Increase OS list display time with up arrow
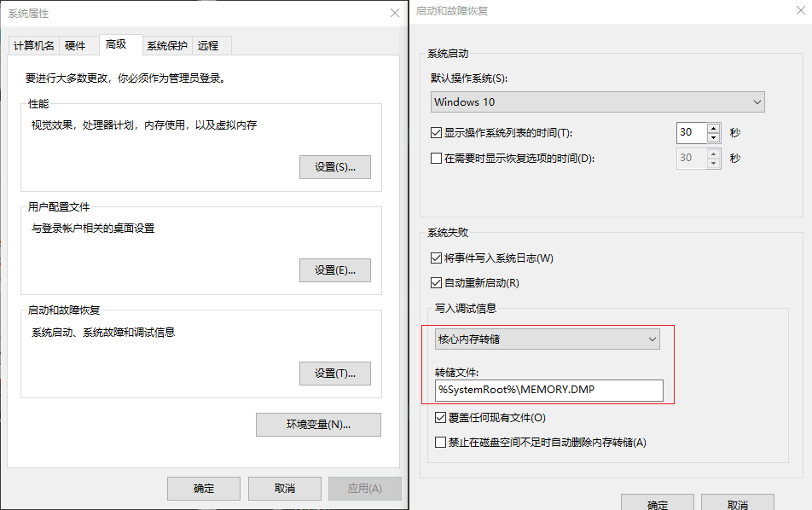Screen dimensions: 812x510 (x=714, y=128)
